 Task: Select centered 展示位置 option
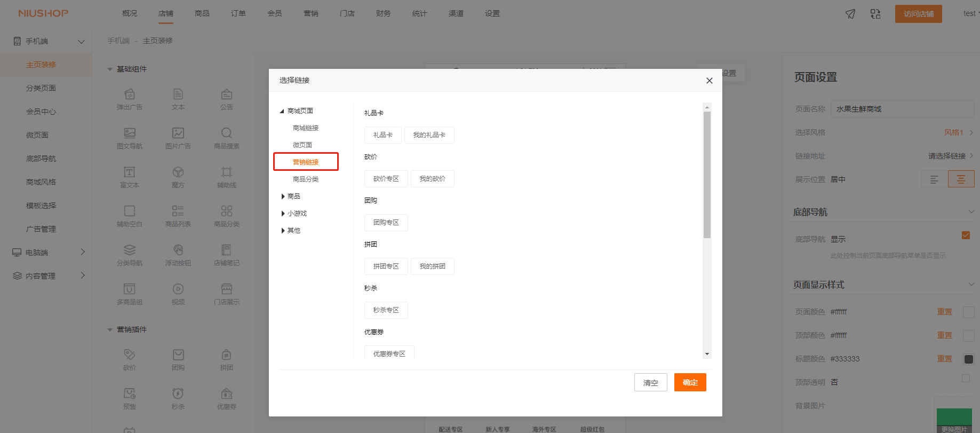961,179
